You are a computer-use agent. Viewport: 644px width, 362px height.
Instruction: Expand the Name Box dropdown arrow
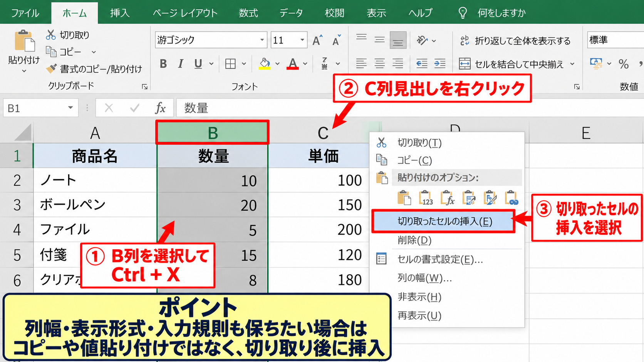click(x=70, y=108)
